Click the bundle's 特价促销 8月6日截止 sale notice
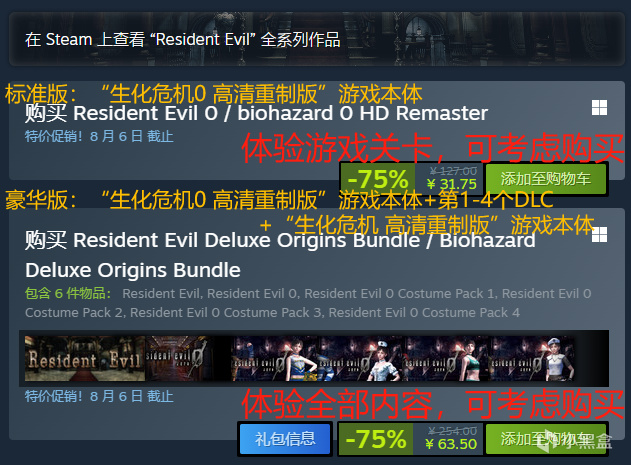Screen dimensions: 631x465 99,397
